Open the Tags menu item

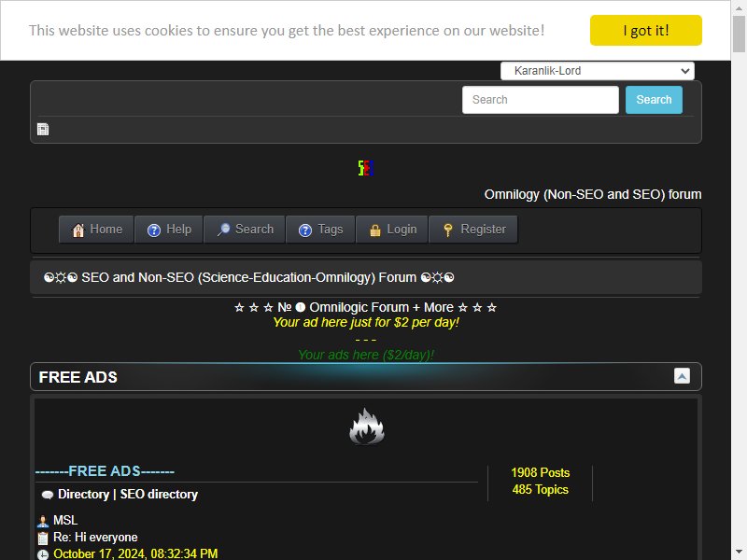tap(320, 230)
